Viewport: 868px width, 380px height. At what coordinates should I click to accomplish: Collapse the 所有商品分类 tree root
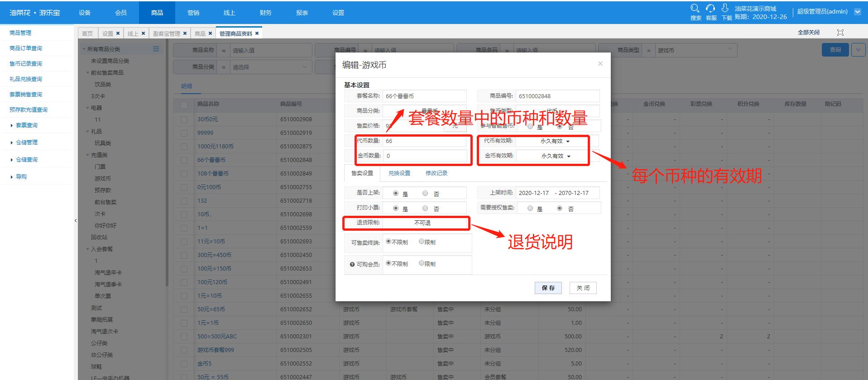point(84,49)
